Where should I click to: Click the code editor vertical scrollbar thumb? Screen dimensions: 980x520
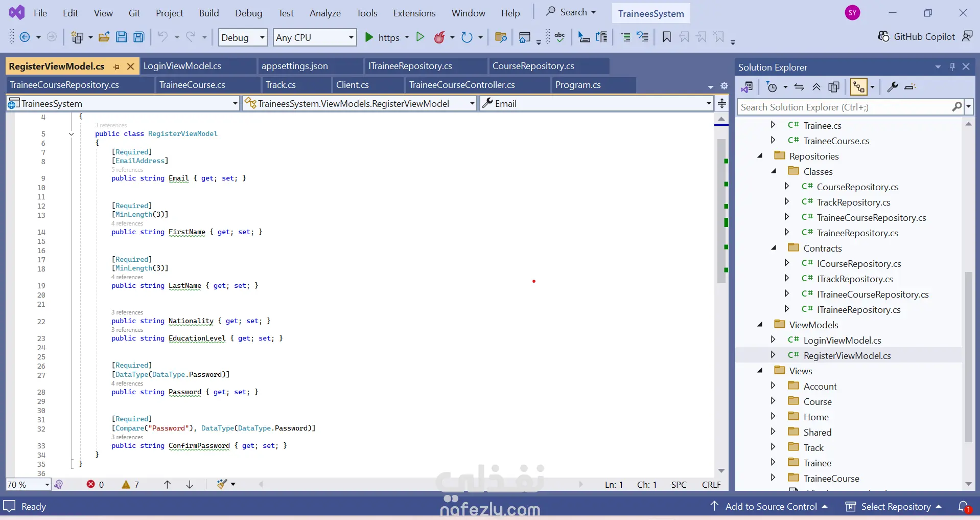(x=721, y=211)
